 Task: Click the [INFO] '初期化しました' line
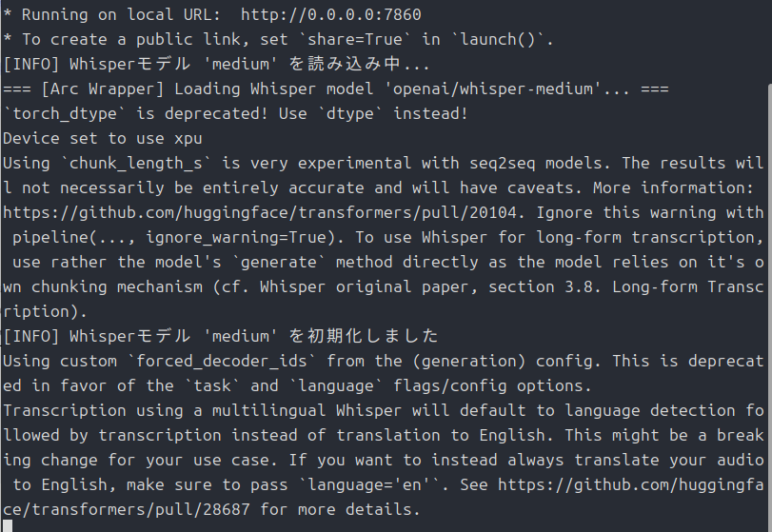220,336
